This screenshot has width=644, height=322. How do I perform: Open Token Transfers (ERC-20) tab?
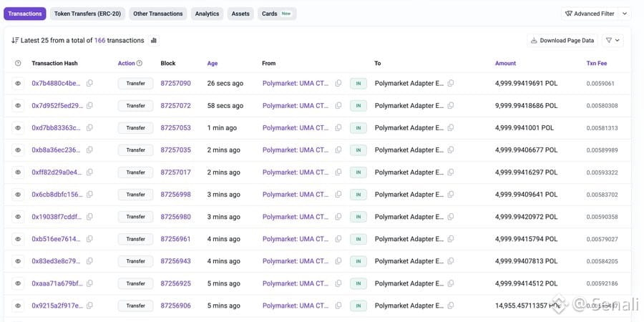tap(87, 14)
